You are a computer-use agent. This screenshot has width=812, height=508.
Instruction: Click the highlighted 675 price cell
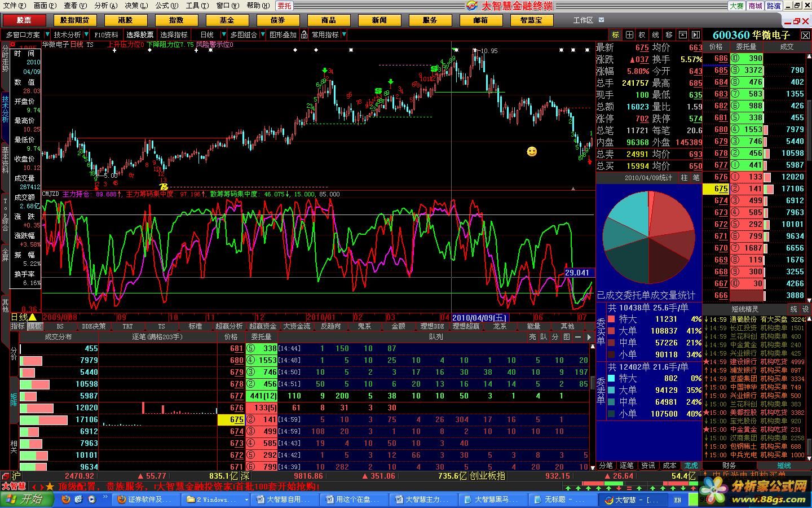716,189
